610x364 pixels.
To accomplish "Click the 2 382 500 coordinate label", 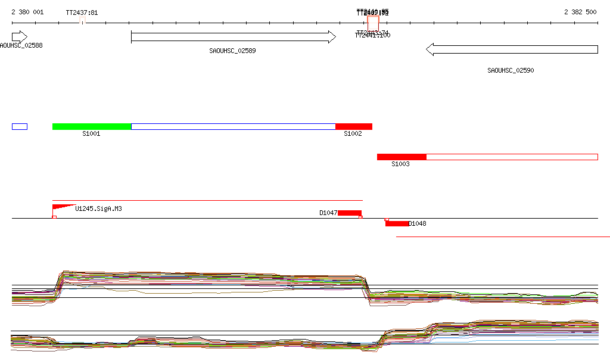I will coord(580,12).
